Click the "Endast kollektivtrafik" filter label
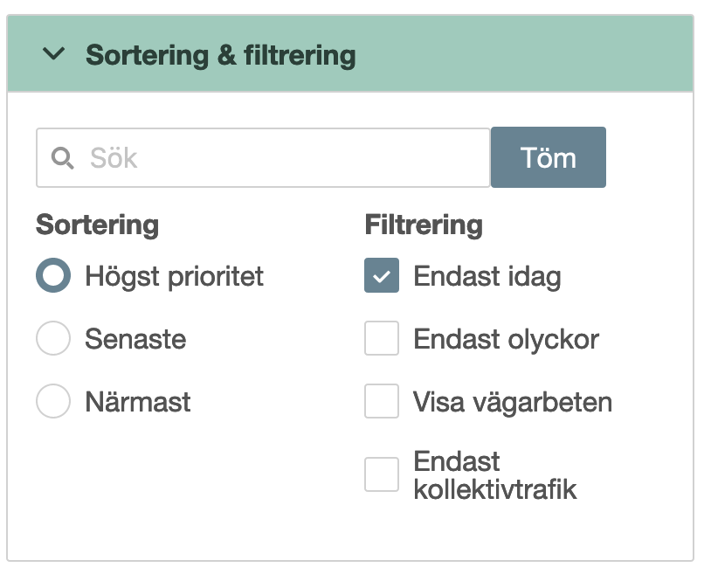The image size is (704, 588). [x=494, y=475]
